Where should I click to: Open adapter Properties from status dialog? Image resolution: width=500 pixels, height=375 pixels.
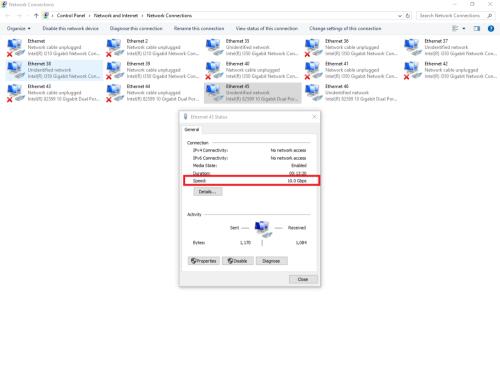click(x=203, y=261)
